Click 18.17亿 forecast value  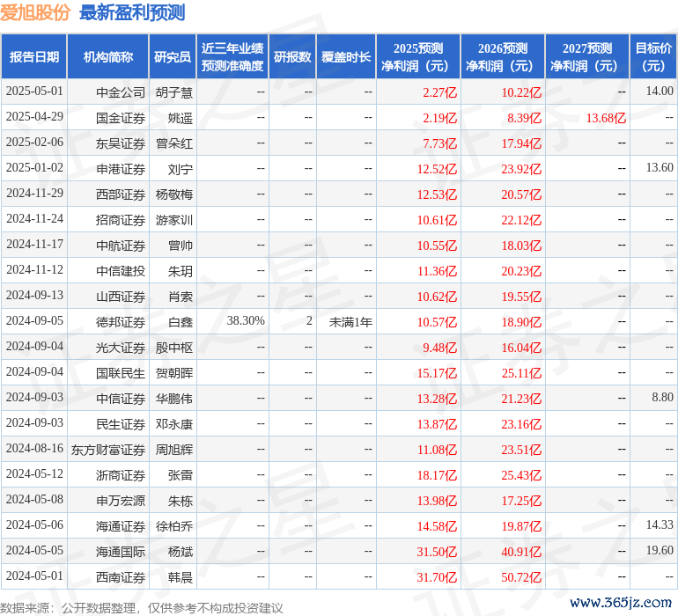tap(437, 475)
